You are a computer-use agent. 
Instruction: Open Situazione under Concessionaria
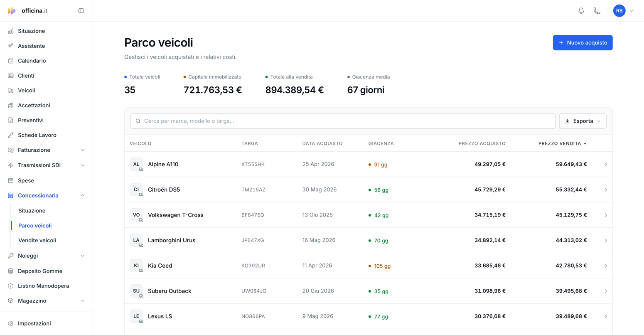(x=32, y=211)
